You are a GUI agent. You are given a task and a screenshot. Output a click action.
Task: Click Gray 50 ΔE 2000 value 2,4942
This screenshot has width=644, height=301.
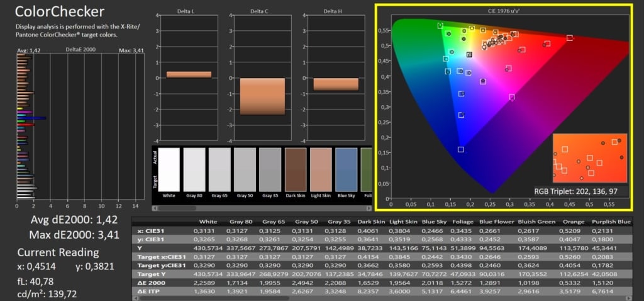(x=303, y=283)
